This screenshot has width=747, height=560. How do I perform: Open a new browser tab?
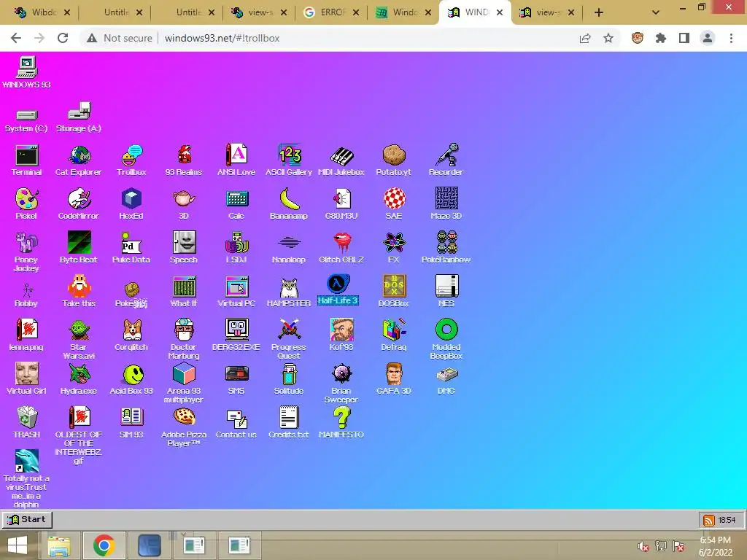[x=599, y=12]
